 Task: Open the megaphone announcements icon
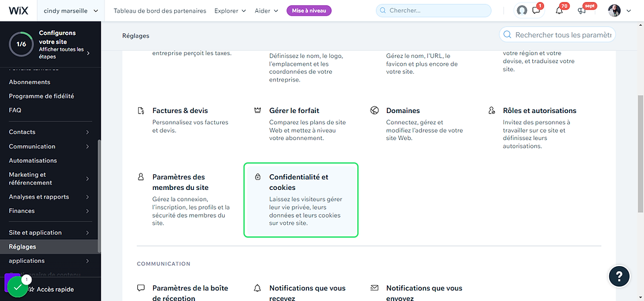click(582, 11)
